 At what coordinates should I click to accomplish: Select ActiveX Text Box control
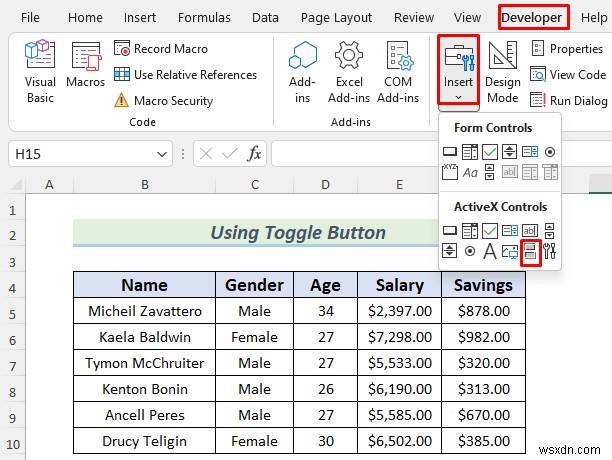tap(530, 231)
